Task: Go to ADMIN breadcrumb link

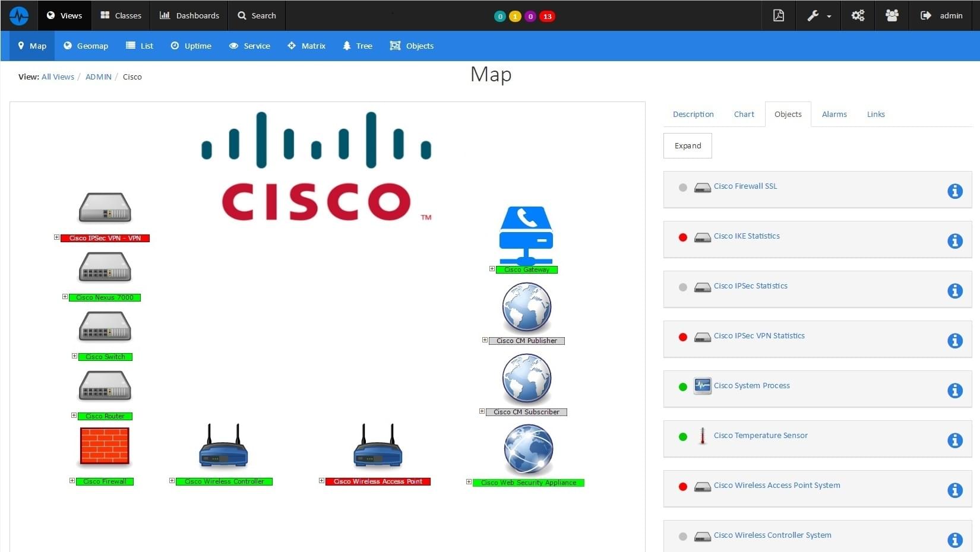Action: pyautogui.click(x=99, y=77)
